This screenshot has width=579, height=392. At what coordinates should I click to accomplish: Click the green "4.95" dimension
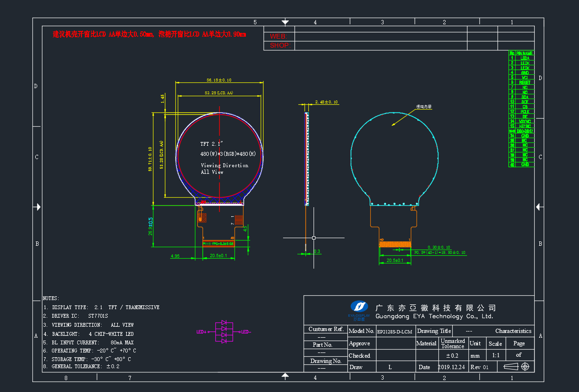[x=175, y=256]
